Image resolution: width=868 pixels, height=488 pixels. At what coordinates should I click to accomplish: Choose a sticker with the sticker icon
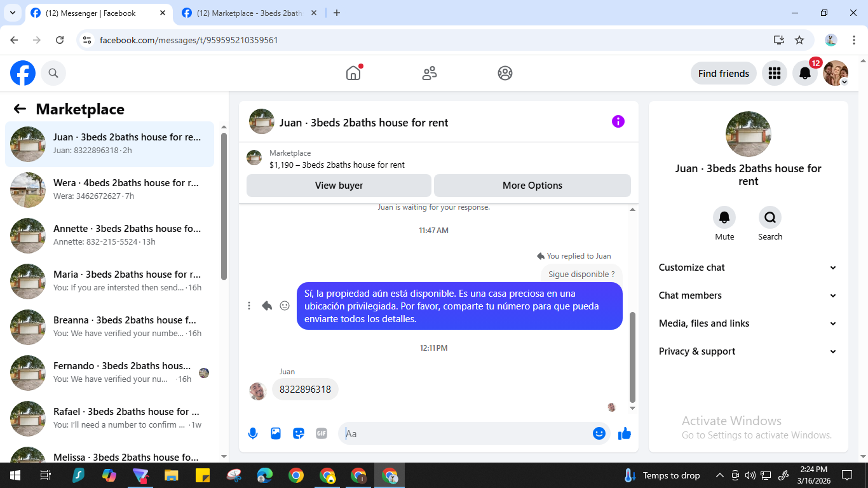point(299,433)
